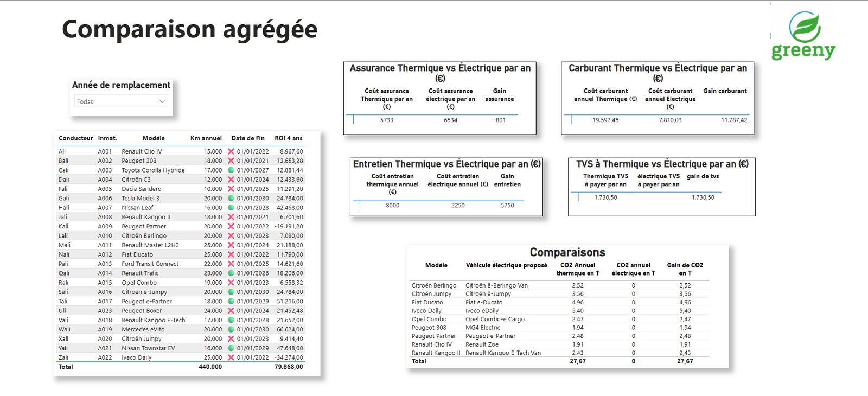Screen dimensions: 868x396
Task: Click Gain de CO2 en T header
Action: click(685, 269)
